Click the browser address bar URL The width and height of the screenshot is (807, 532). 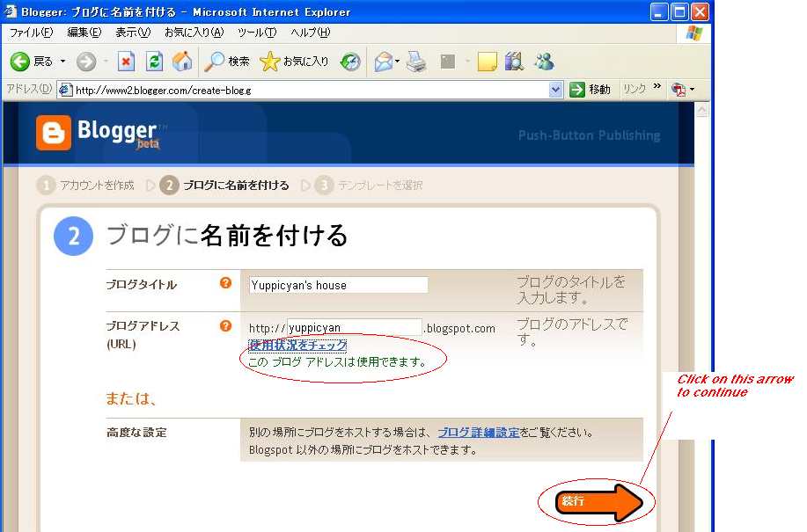[312, 91]
